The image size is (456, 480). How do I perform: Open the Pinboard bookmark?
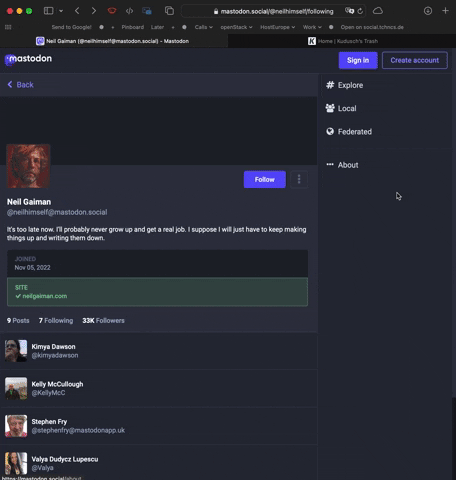pyautogui.click(x=133, y=27)
